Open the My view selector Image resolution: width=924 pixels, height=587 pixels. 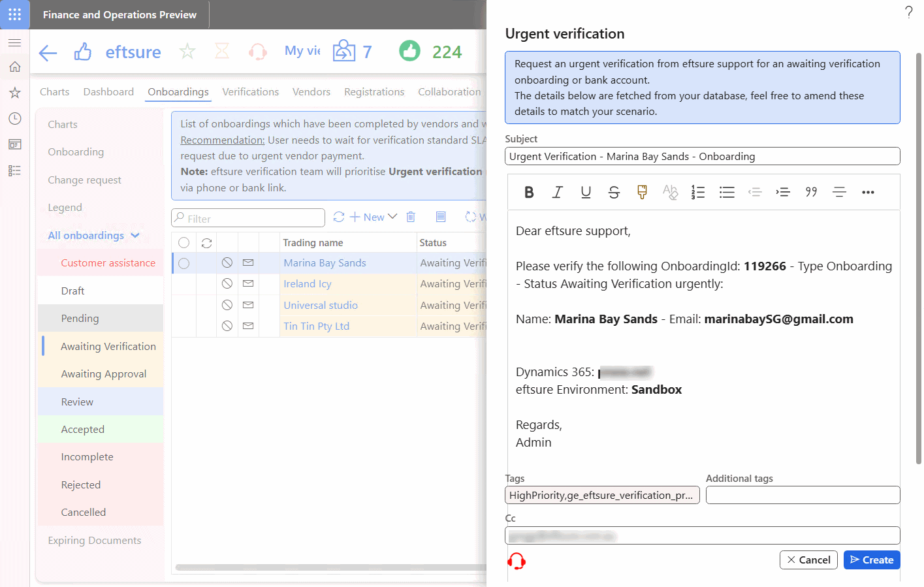302,51
